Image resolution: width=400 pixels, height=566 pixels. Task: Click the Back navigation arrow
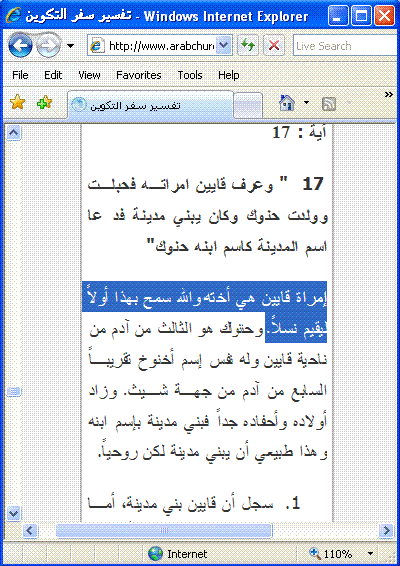coord(20,45)
